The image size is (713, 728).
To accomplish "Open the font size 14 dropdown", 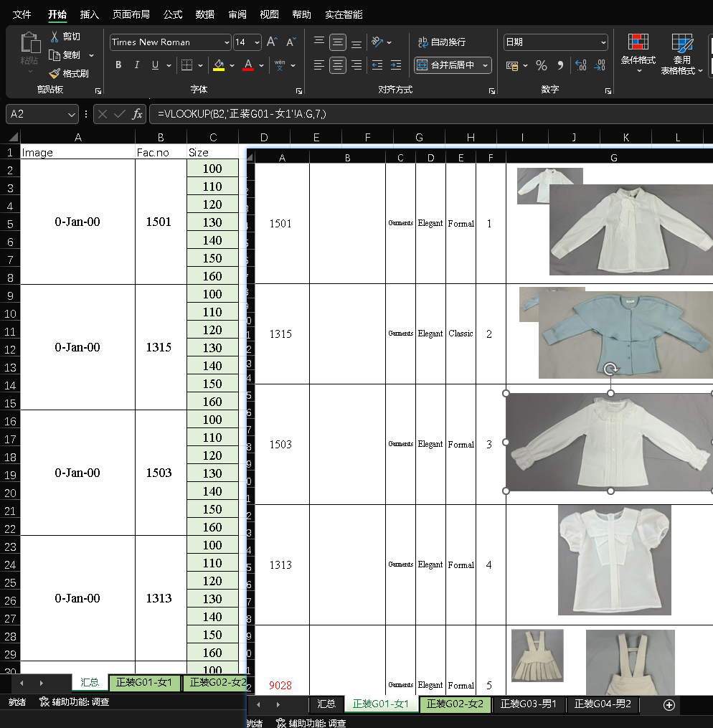I will pos(258,42).
